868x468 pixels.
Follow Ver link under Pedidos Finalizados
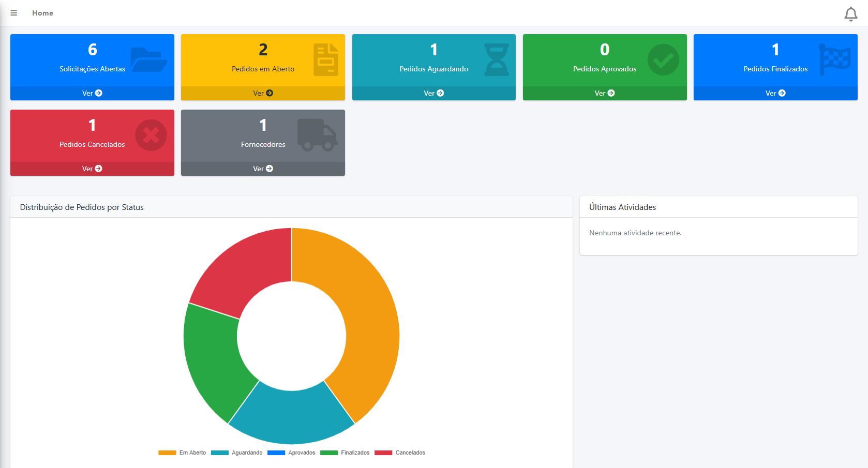tap(775, 93)
